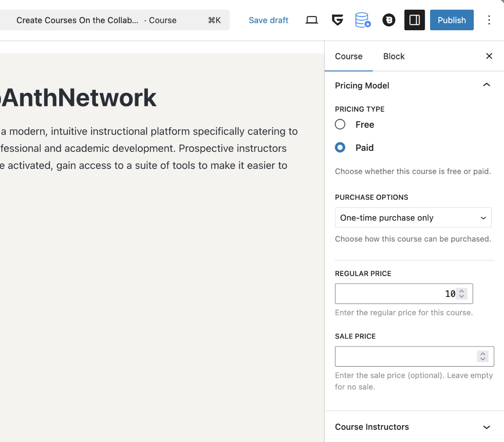Select the Paid pricing type
The image size is (504, 442).
click(x=340, y=147)
